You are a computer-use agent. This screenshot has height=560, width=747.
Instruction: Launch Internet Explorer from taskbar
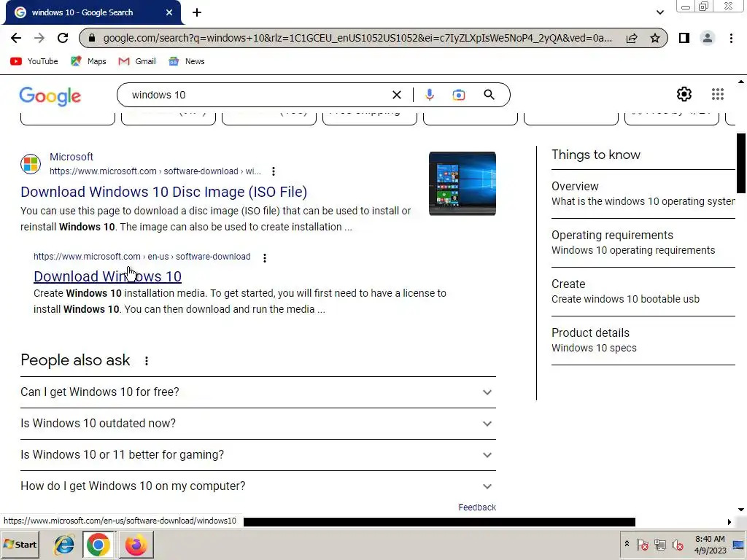click(64, 545)
